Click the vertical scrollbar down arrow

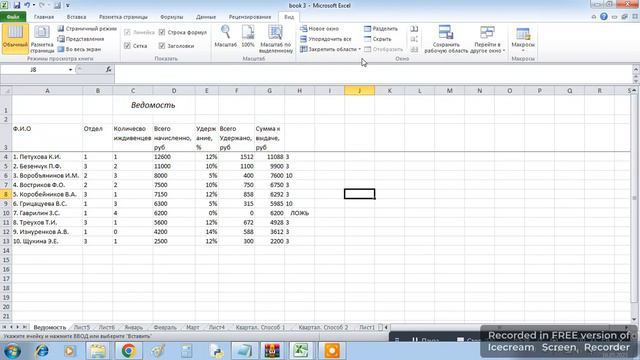pyautogui.click(x=634, y=319)
